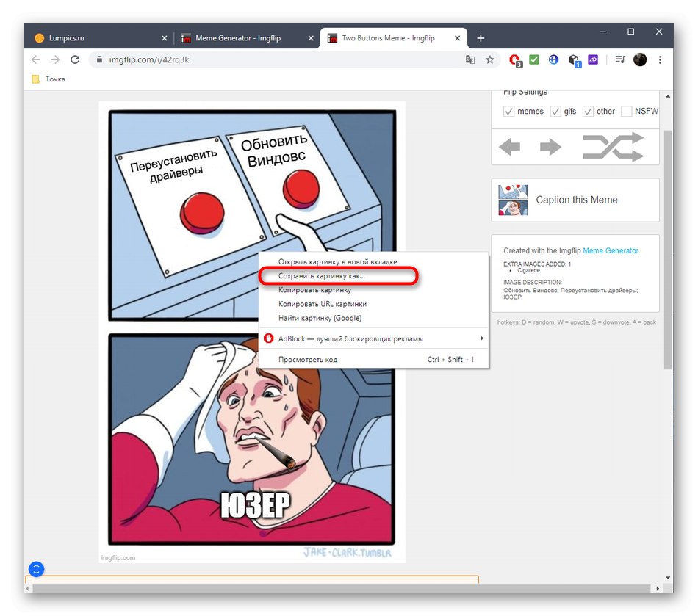Image resolution: width=698 pixels, height=616 pixels.
Task: Click the green checkmark extension icon
Action: click(534, 59)
